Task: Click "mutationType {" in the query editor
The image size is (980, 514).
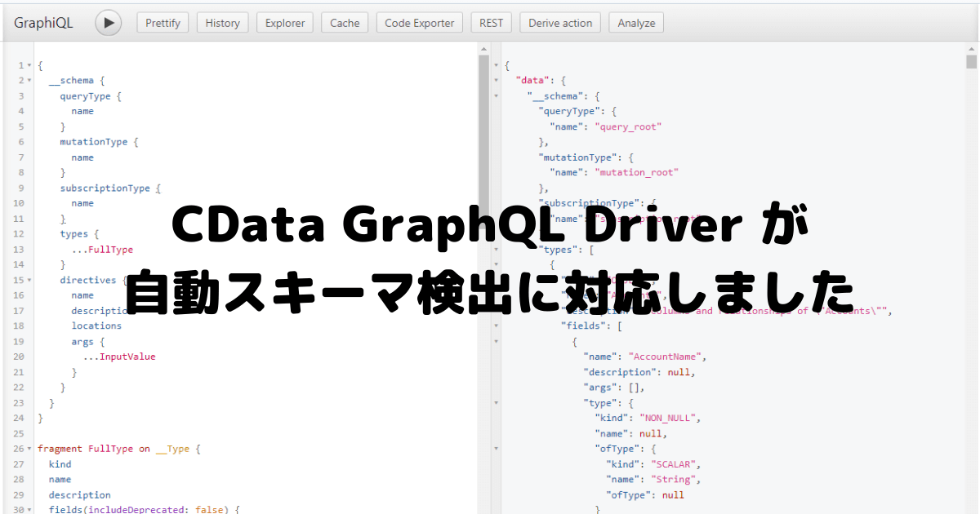Action: click(99, 142)
